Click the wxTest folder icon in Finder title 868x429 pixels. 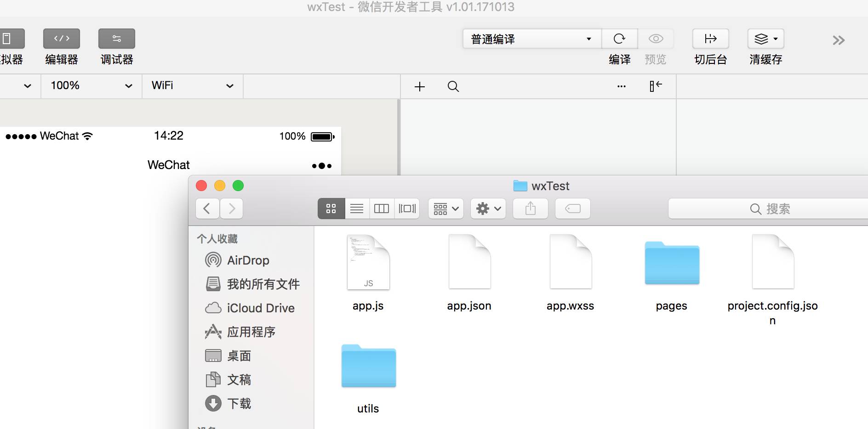point(520,186)
